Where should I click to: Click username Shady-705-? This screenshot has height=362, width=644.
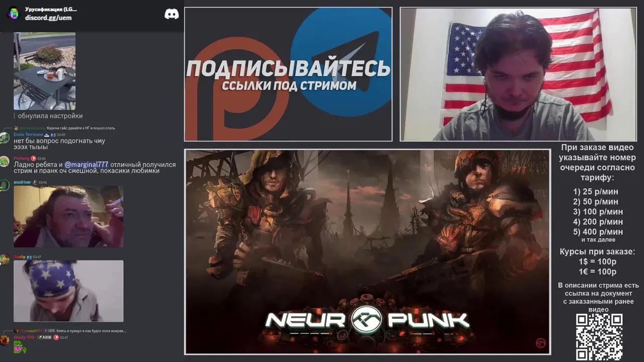coord(24,337)
